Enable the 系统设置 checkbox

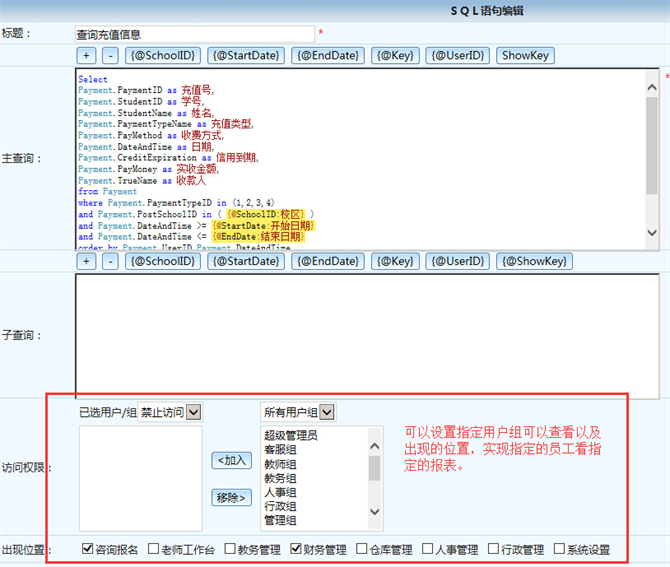(558, 549)
